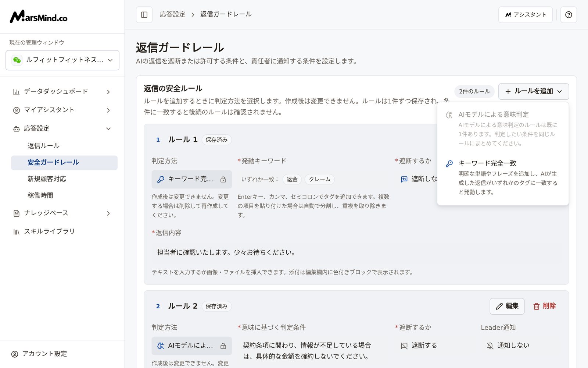Click the 削除 button for ルール 2
588x368 pixels.
coord(545,306)
